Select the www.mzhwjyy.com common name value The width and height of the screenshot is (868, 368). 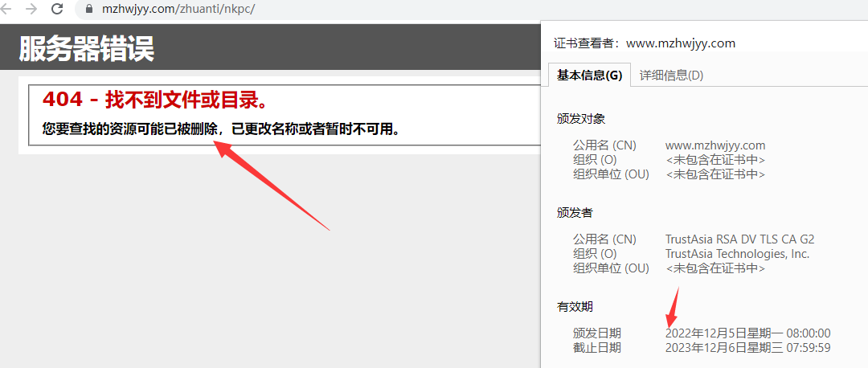click(x=715, y=145)
